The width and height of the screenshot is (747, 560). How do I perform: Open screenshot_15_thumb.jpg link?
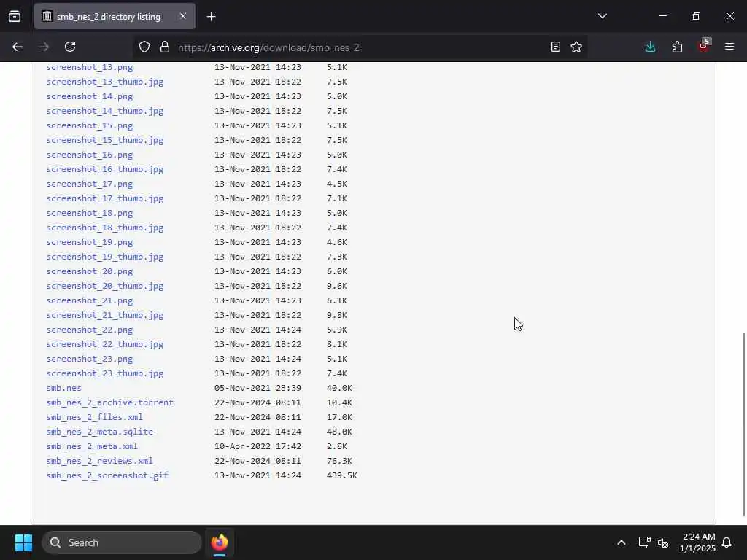pyautogui.click(x=105, y=140)
